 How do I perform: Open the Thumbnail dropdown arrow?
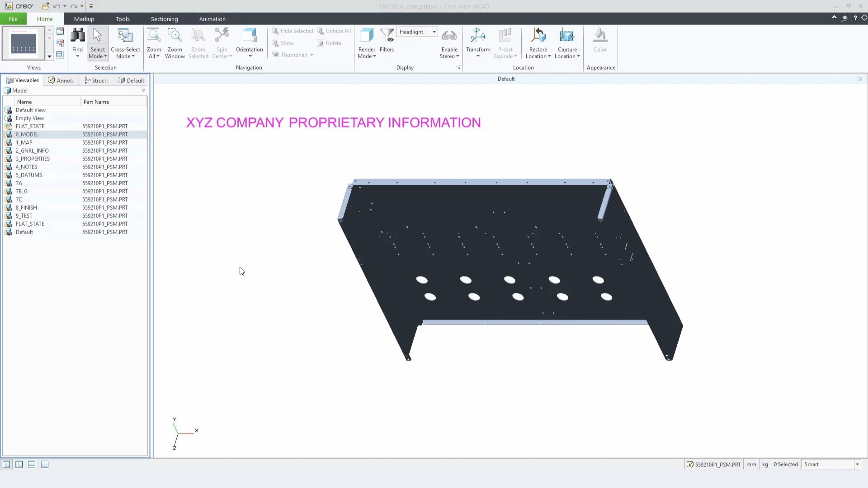click(311, 55)
